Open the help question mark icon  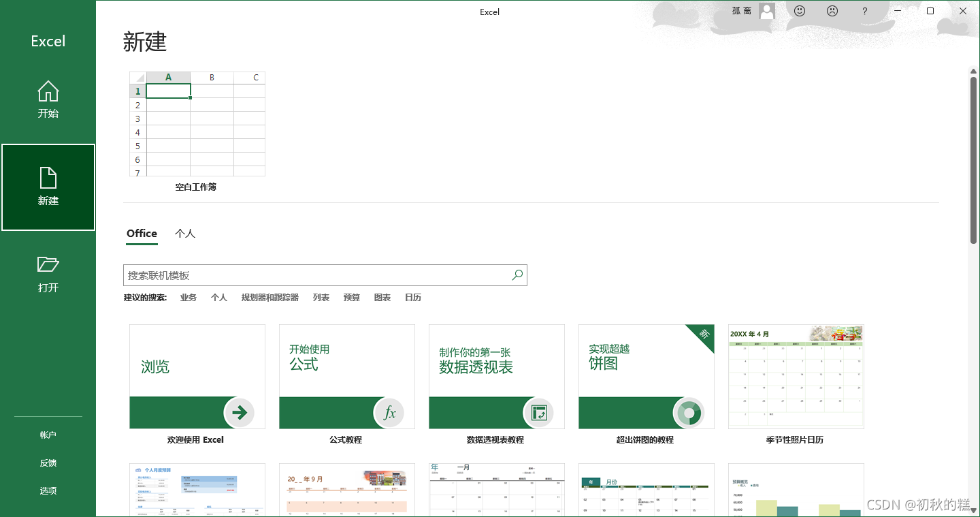tap(864, 11)
